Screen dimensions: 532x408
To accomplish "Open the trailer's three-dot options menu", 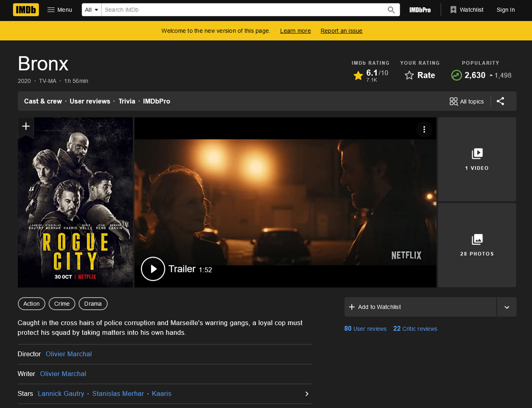I will click(424, 130).
